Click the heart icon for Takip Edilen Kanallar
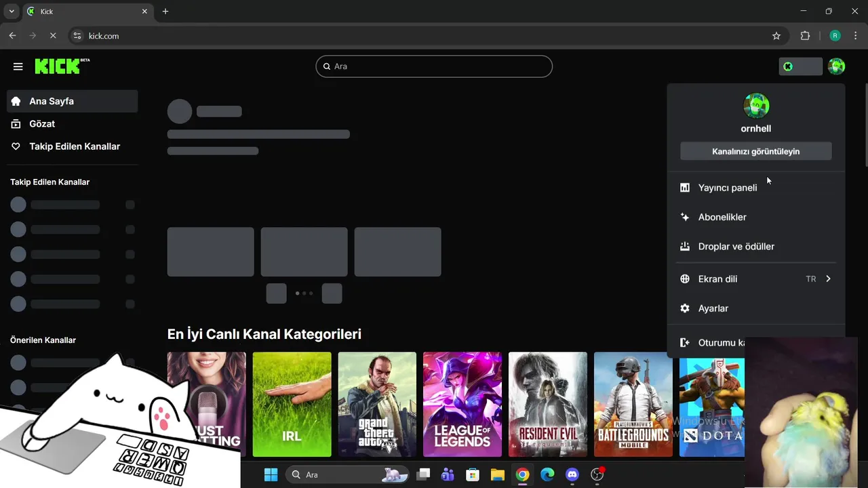The width and height of the screenshot is (868, 488). click(16, 146)
